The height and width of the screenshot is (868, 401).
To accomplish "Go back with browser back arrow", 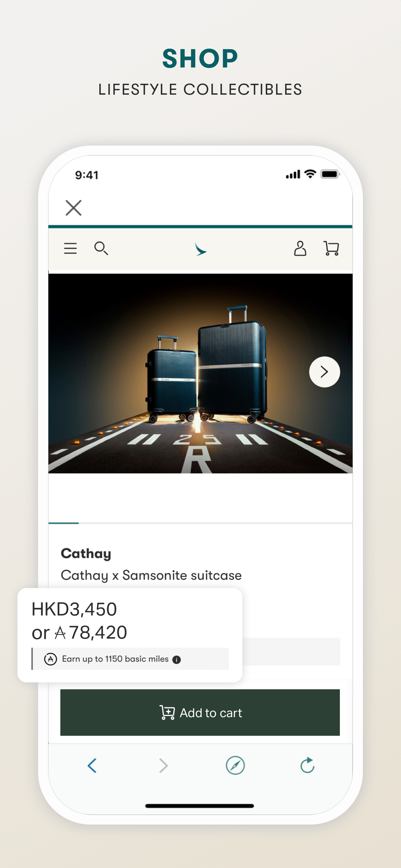I will pos(92,765).
